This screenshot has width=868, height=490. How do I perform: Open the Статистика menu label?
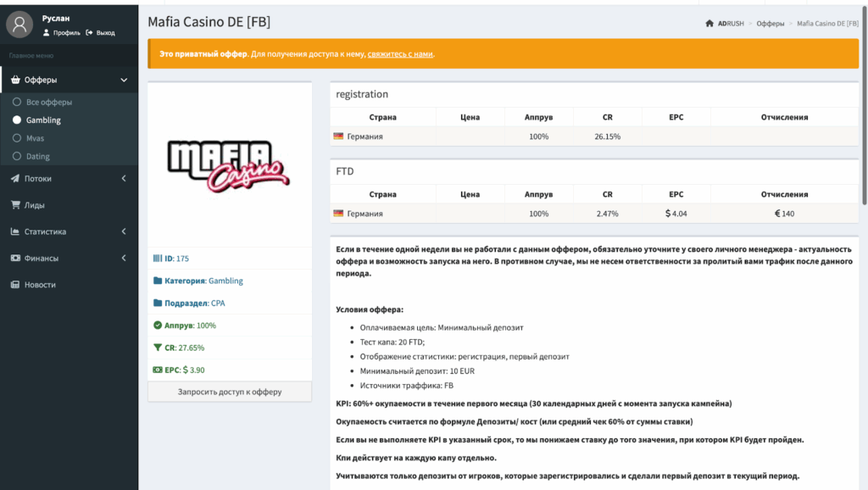pos(46,231)
